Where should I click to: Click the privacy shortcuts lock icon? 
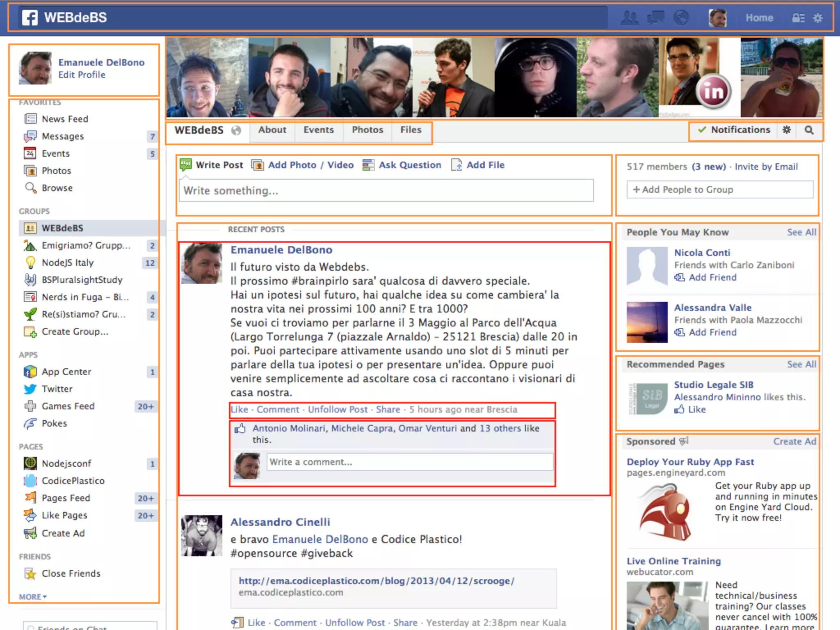pyautogui.click(x=798, y=18)
